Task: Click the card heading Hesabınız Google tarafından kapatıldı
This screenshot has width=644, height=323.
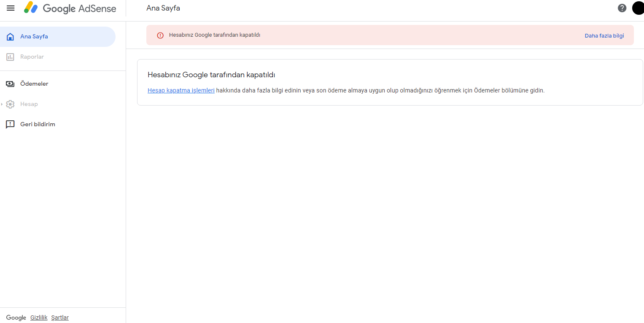Action: point(211,75)
